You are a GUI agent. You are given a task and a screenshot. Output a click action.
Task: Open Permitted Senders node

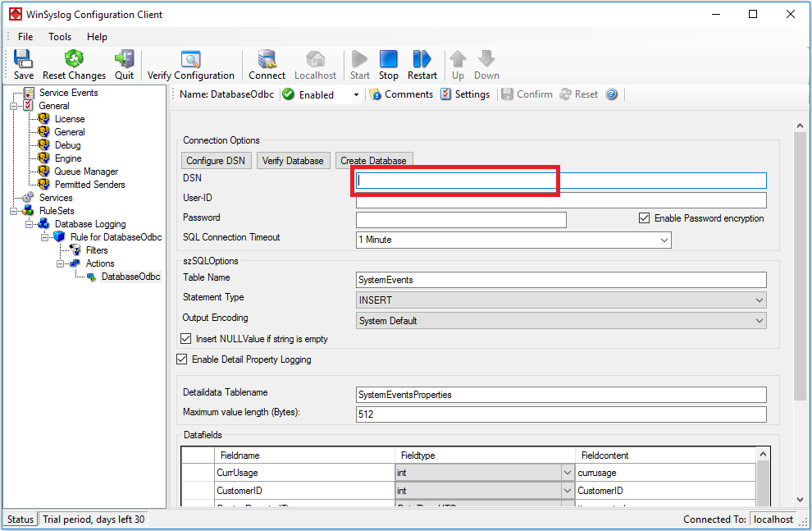[89, 185]
